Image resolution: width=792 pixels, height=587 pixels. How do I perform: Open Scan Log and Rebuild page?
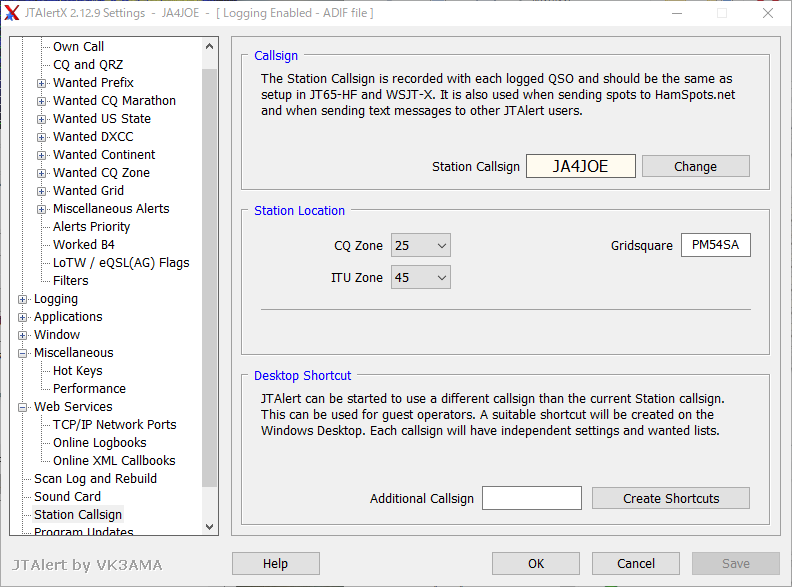click(x=95, y=479)
